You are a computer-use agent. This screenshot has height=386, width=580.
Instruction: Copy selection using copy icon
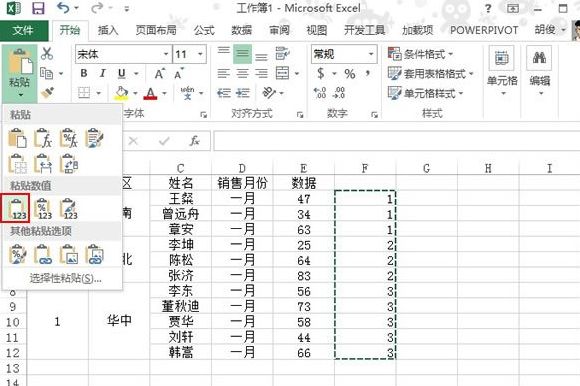pos(47,73)
